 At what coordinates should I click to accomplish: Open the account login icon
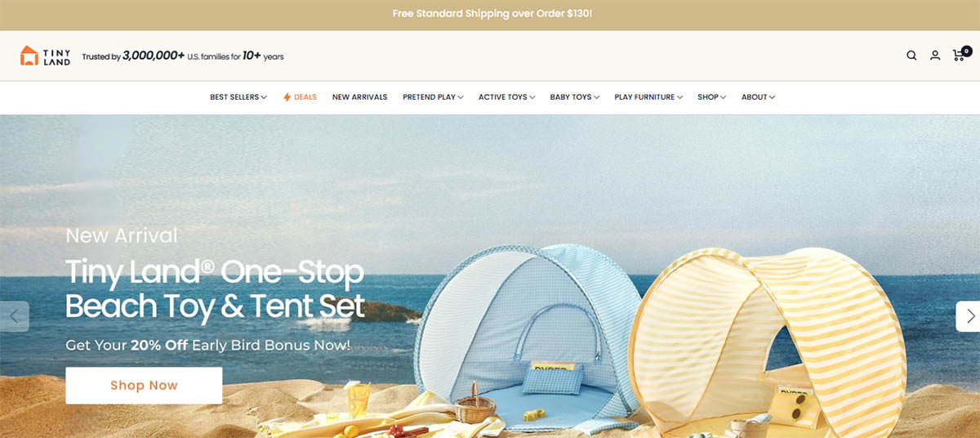[x=935, y=56]
